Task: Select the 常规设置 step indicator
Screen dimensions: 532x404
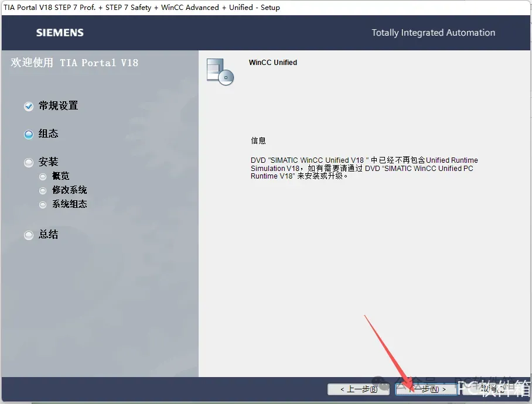Action: (x=29, y=107)
